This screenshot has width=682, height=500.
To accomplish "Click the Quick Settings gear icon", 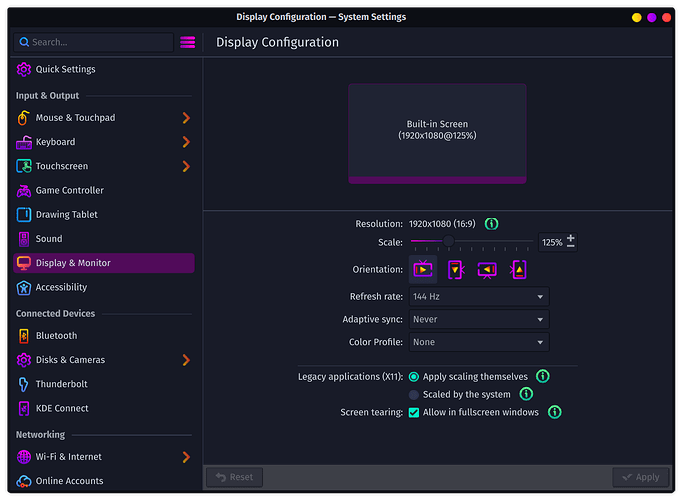I will point(23,69).
